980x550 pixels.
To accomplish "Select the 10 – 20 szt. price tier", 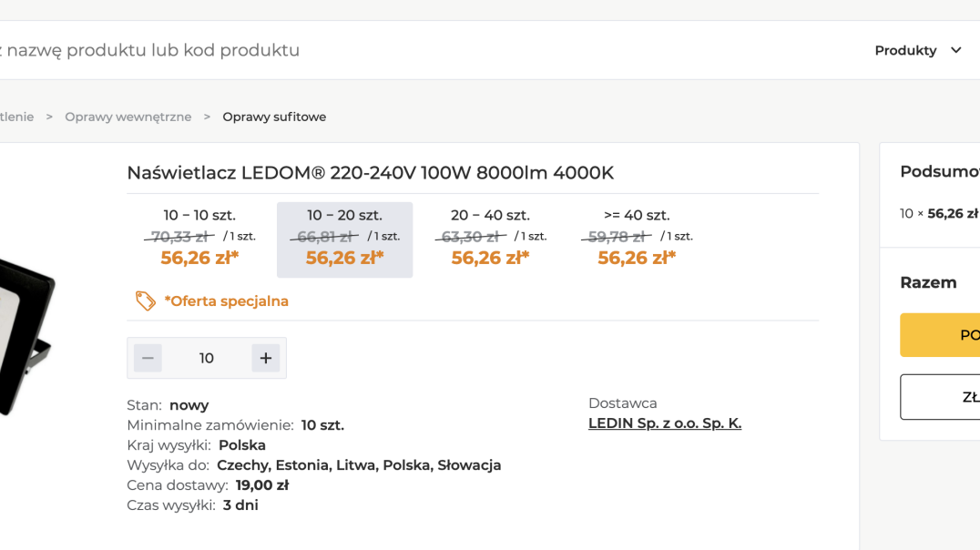I will pyautogui.click(x=344, y=240).
